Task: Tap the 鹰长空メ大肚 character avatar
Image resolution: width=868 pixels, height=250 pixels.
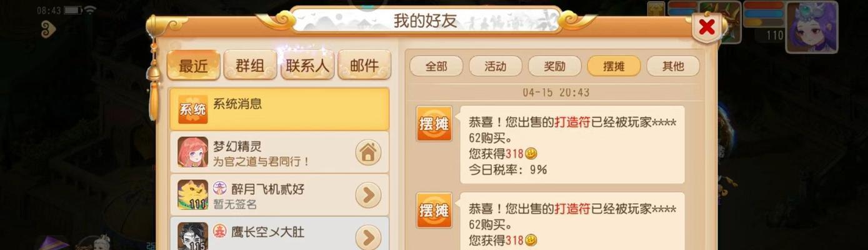Action: click(x=192, y=236)
